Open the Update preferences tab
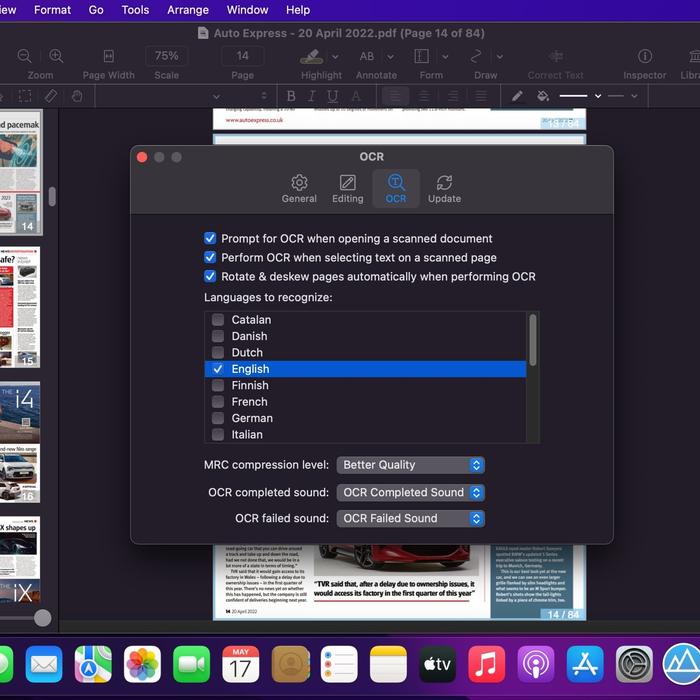The height and width of the screenshot is (700, 700). click(444, 188)
